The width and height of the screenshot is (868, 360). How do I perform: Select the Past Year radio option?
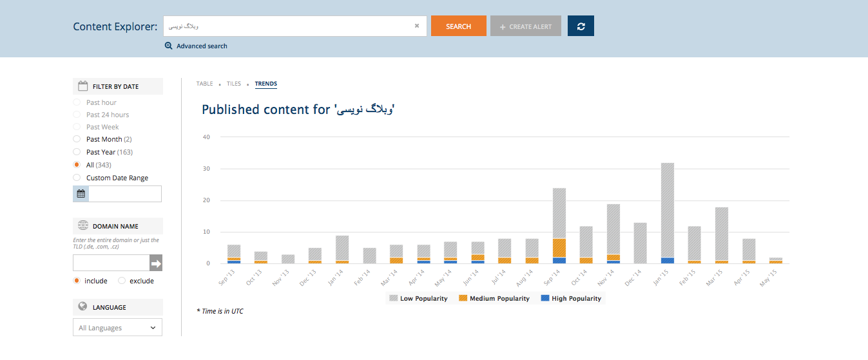[77, 153]
